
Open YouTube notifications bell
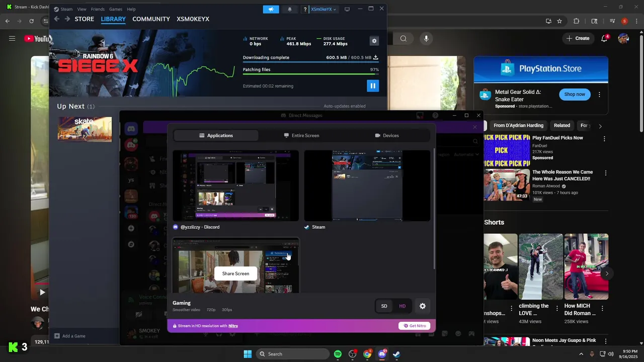[605, 38]
